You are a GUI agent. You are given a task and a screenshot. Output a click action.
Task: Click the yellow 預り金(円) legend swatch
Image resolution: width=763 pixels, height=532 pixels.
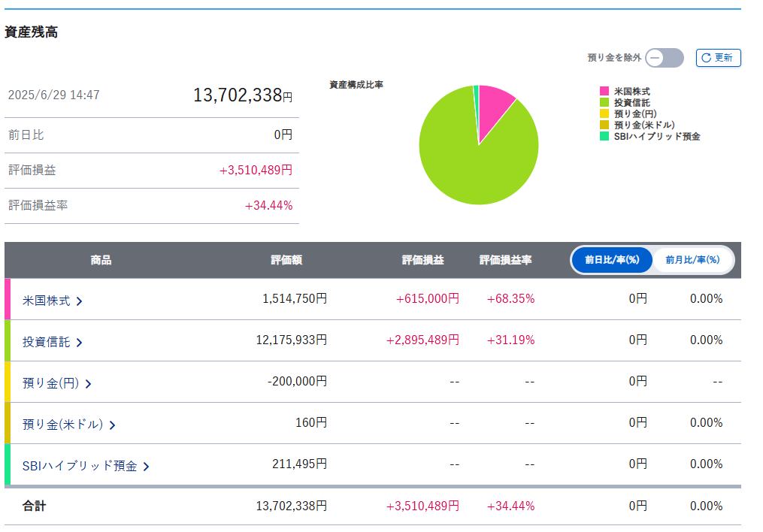coord(604,113)
